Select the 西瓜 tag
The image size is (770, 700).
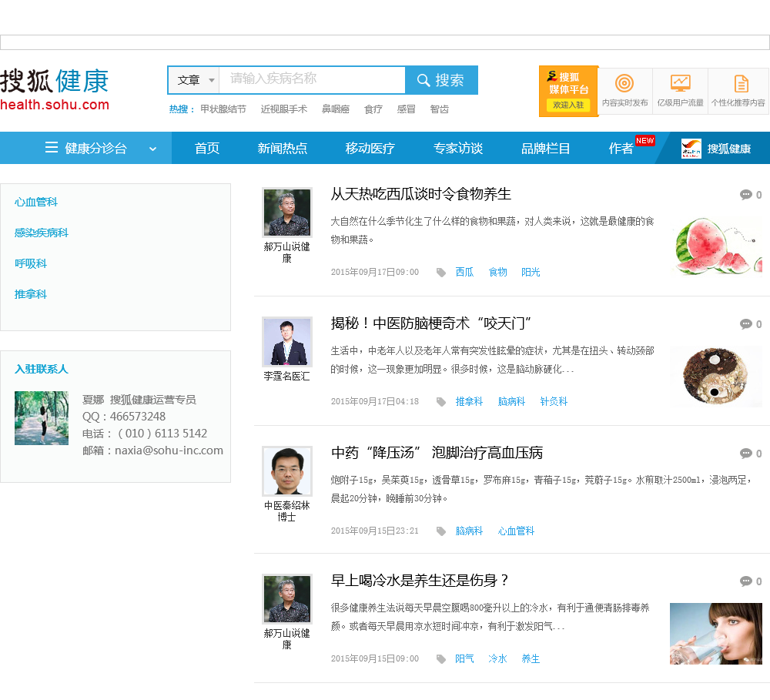pos(464,272)
